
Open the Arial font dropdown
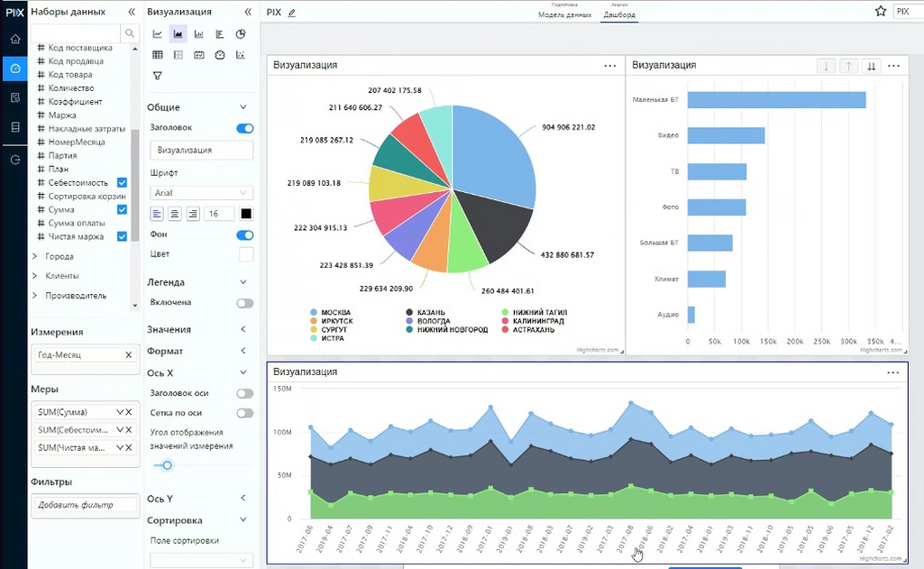201,193
